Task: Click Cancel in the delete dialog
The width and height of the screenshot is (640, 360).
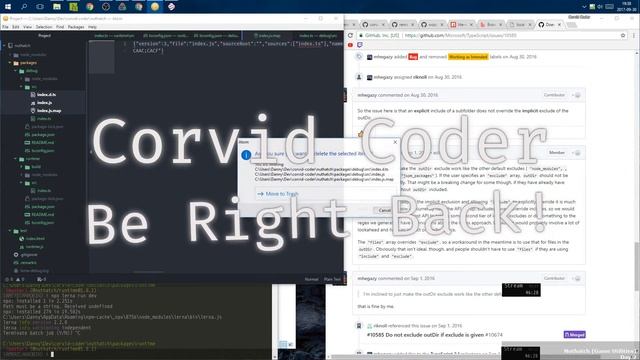Action: point(384,210)
